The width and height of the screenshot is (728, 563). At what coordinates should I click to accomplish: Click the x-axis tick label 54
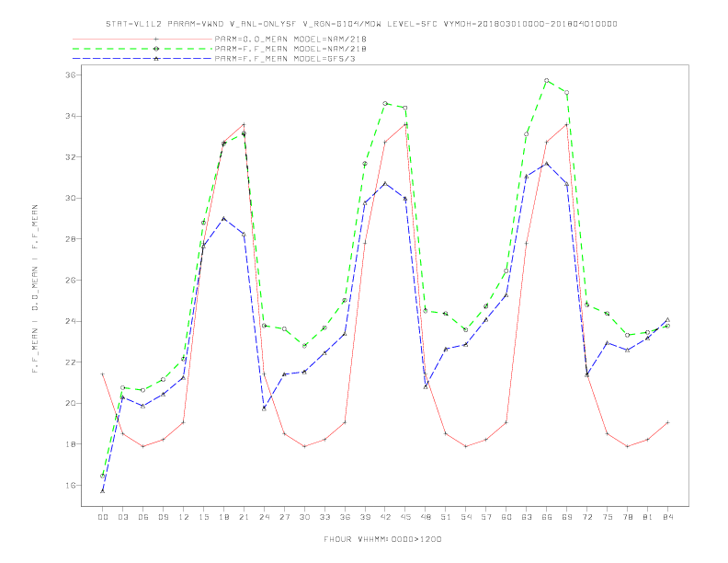pyautogui.click(x=466, y=517)
